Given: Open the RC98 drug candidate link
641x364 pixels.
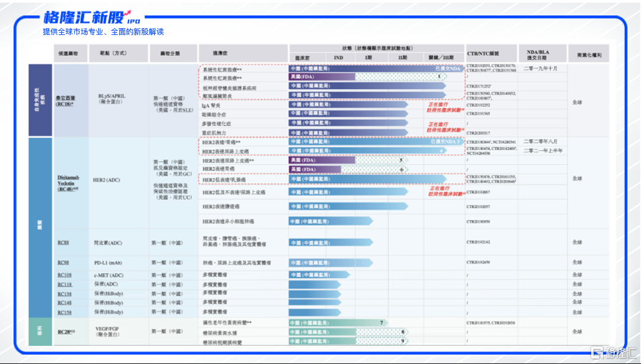Looking at the screenshot, I should coord(64,262).
